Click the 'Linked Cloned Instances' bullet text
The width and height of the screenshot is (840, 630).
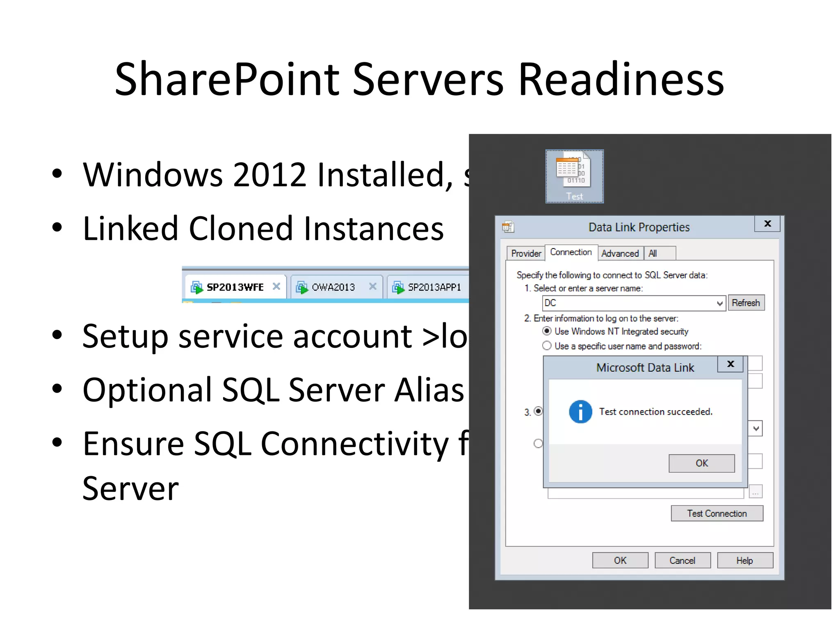coord(263,228)
